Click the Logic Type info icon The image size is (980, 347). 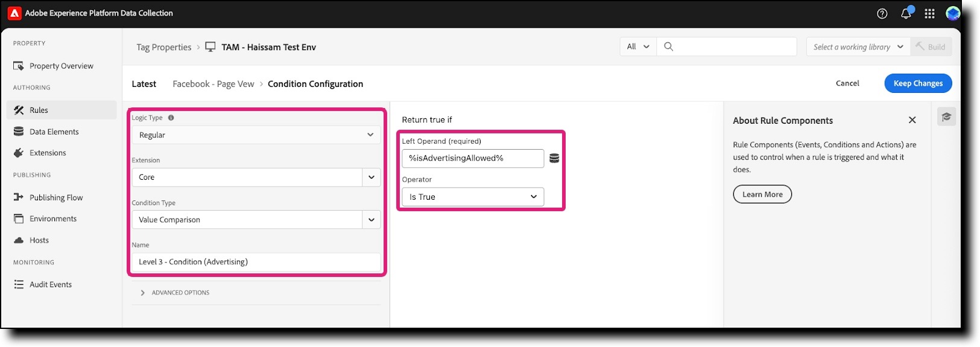[171, 118]
